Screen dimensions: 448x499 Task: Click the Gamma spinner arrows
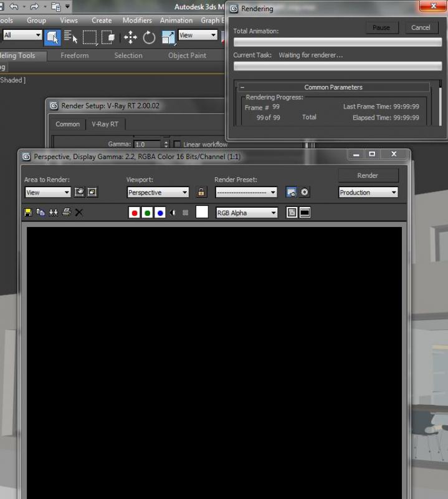tap(166, 144)
